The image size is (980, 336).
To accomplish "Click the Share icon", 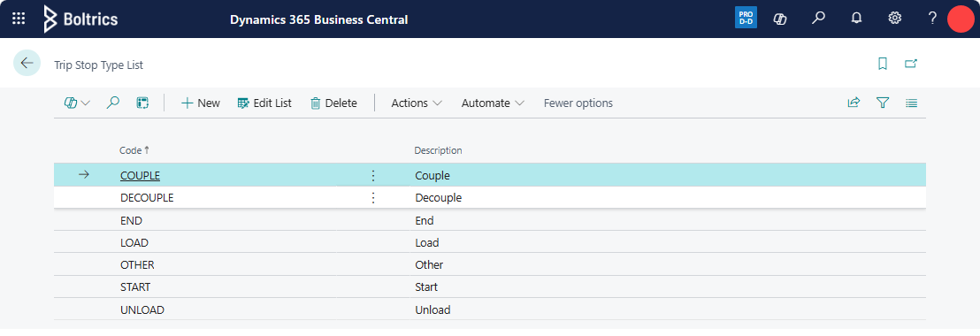I will tap(854, 103).
